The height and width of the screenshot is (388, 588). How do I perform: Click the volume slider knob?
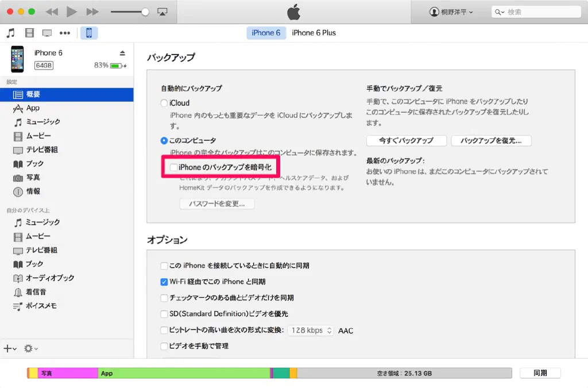click(x=145, y=11)
